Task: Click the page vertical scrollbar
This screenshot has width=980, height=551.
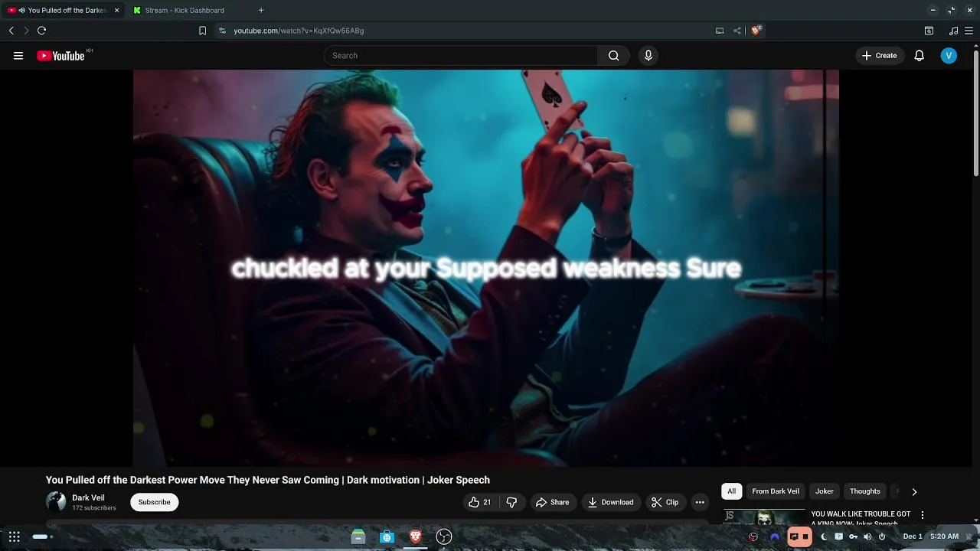Action: [975, 115]
